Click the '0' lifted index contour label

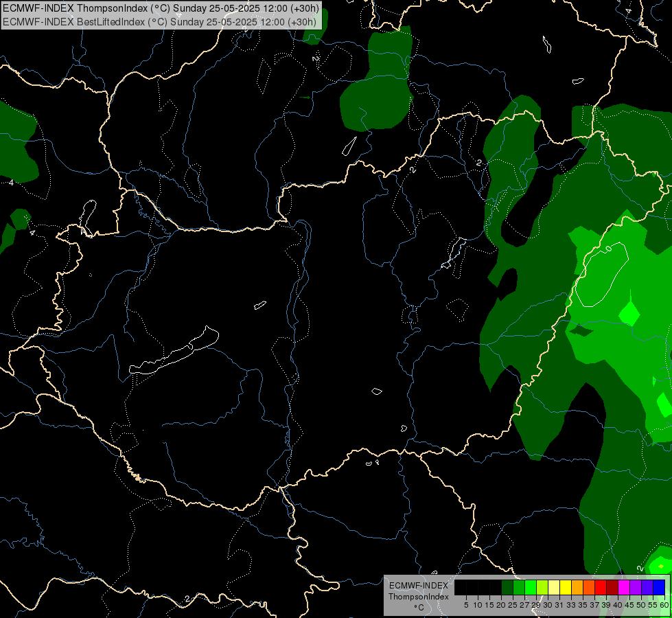pyautogui.click(x=609, y=249)
